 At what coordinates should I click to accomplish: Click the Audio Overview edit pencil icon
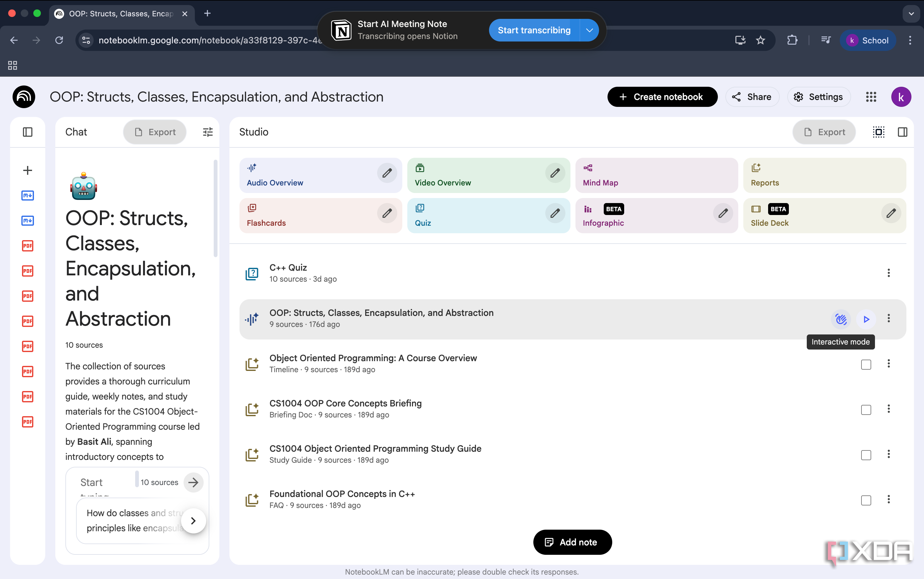[387, 173]
